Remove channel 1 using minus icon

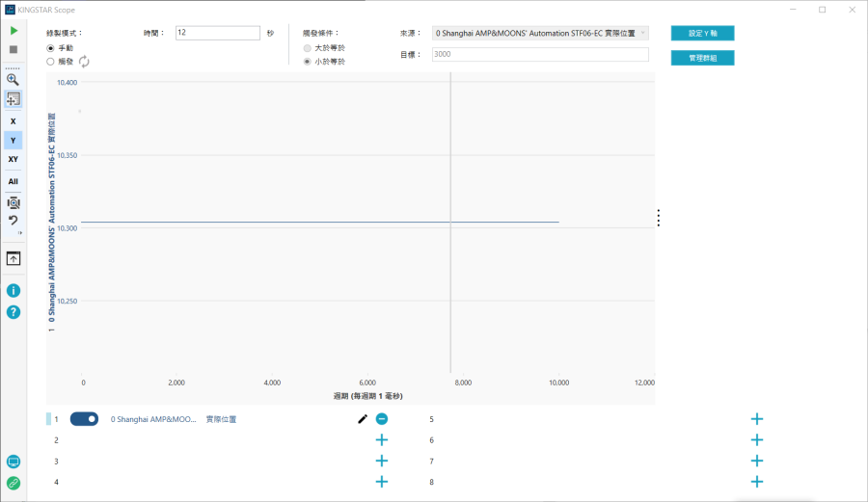[382, 419]
